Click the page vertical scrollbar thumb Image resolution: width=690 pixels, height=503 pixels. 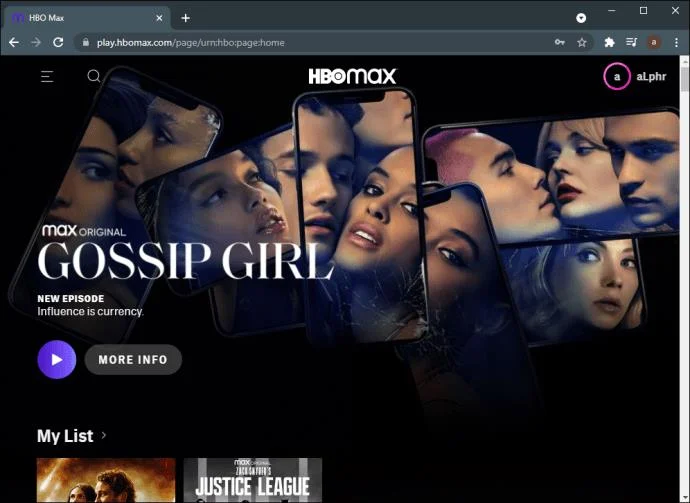pos(685,79)
